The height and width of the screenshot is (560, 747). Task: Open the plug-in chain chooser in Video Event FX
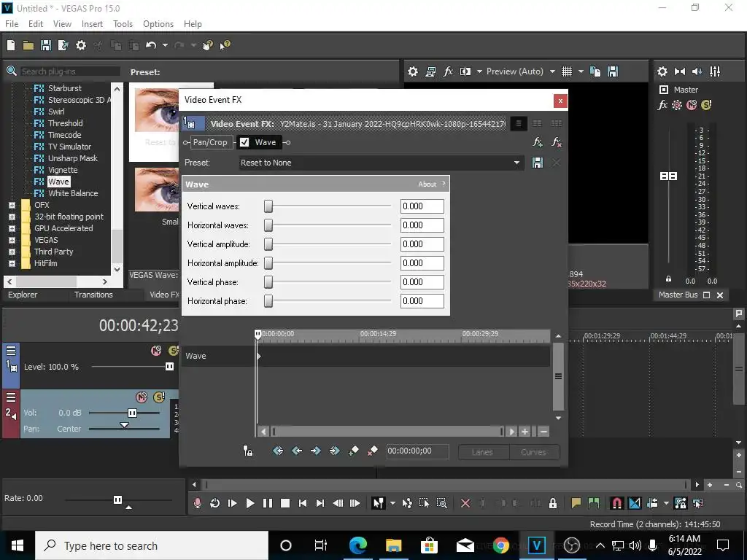coord(538,142)
